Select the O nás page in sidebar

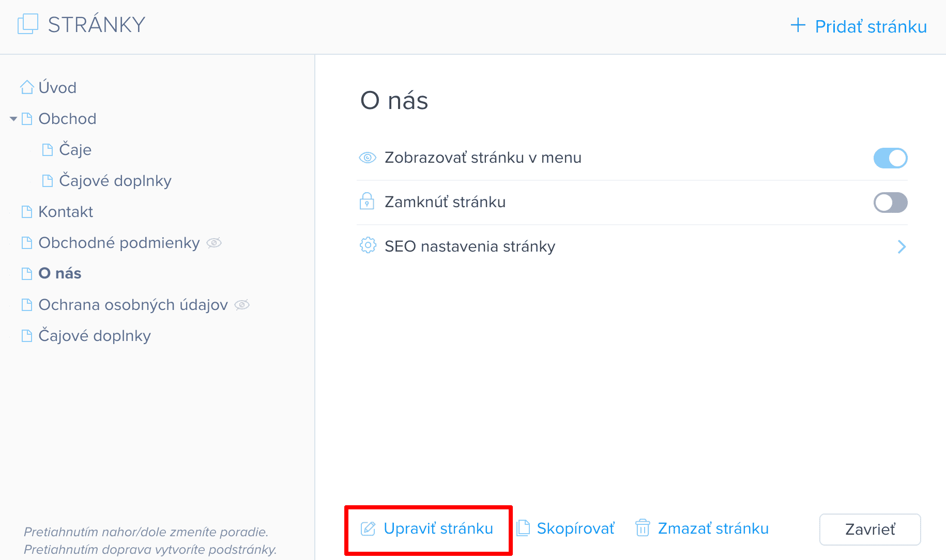59,273
